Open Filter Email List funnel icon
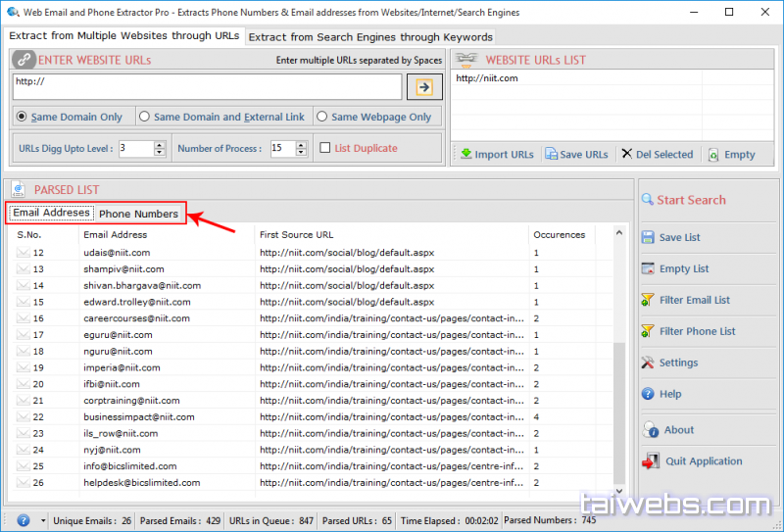 648,300
